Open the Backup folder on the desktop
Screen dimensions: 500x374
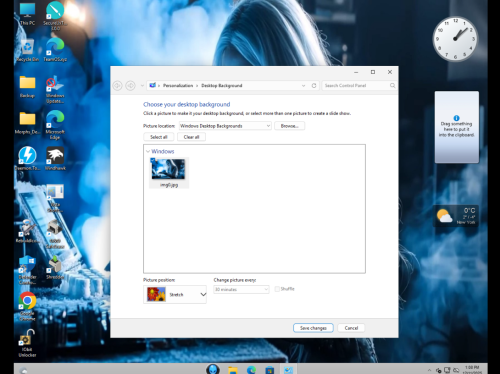27,86
